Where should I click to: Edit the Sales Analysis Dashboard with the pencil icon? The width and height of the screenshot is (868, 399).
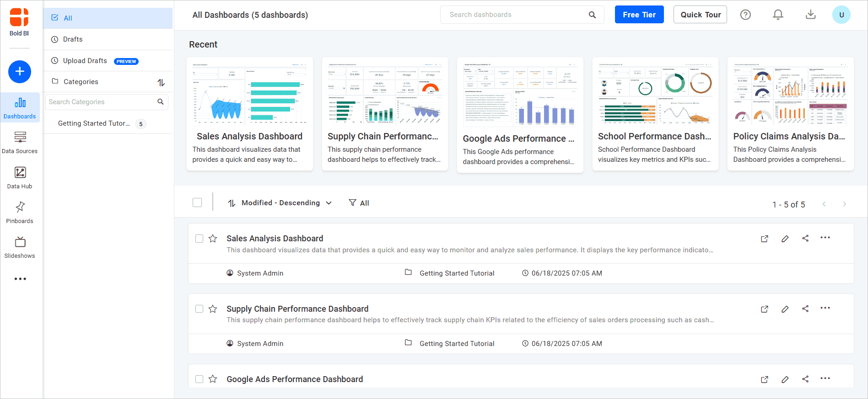(785, 239)
